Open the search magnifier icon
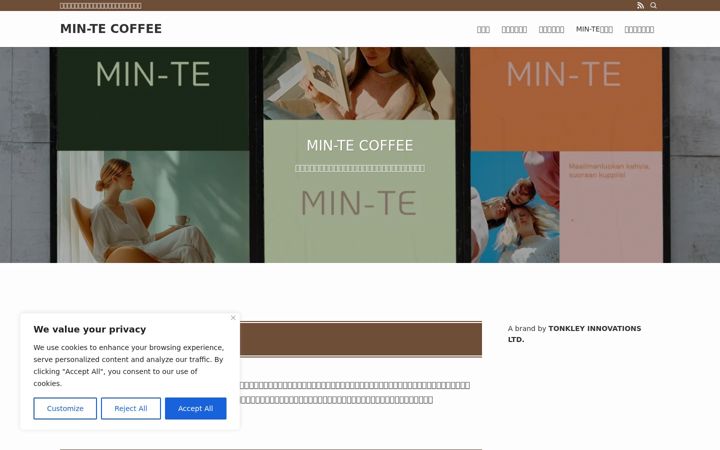The height and width of the screenshot is (450, 720). pyautogui.click(x=653, y=6)
